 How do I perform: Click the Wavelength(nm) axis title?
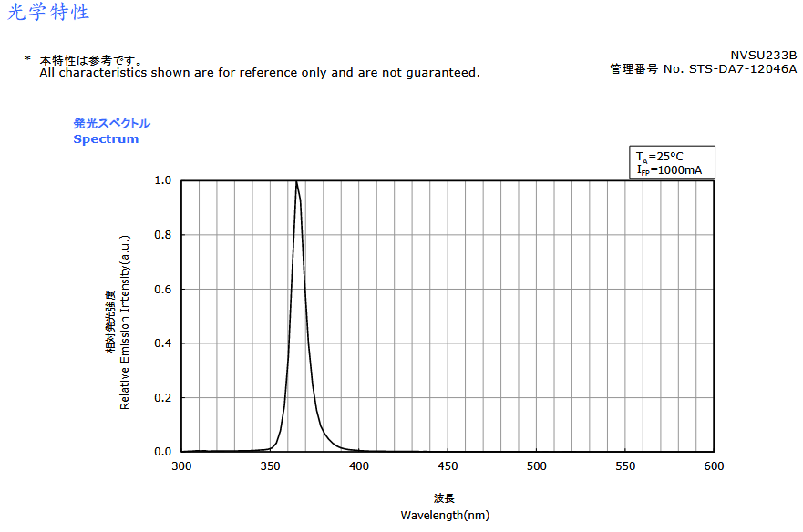pos(445,515)
